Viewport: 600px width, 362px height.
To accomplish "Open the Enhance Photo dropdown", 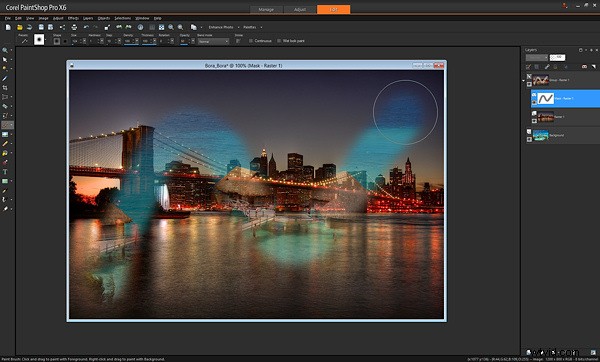I will [x=223, y=27].
